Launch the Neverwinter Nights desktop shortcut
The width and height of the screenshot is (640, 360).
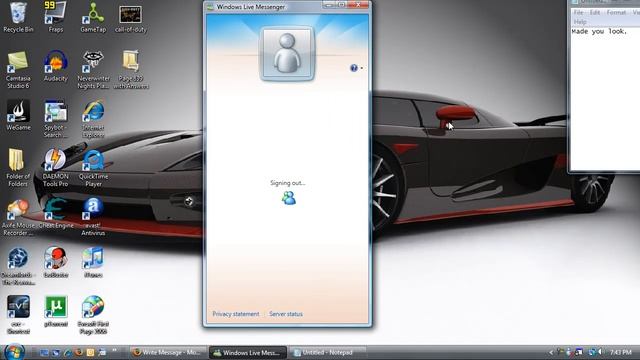pos(93,70)
